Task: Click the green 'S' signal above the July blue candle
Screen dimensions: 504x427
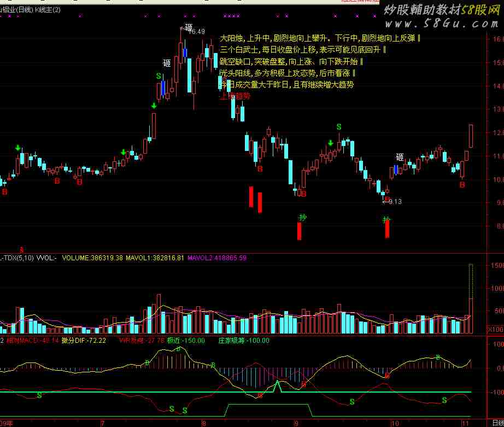Action: 159,76
